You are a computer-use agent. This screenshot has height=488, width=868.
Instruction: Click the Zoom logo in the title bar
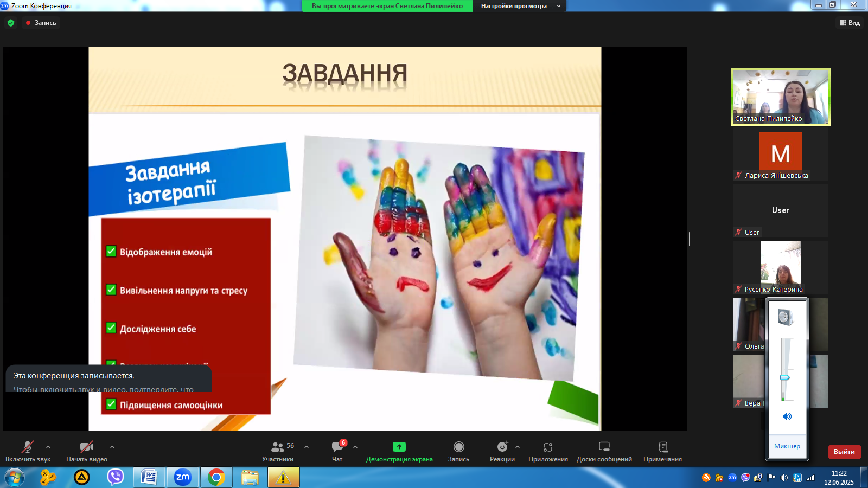(x=4, y=5)
